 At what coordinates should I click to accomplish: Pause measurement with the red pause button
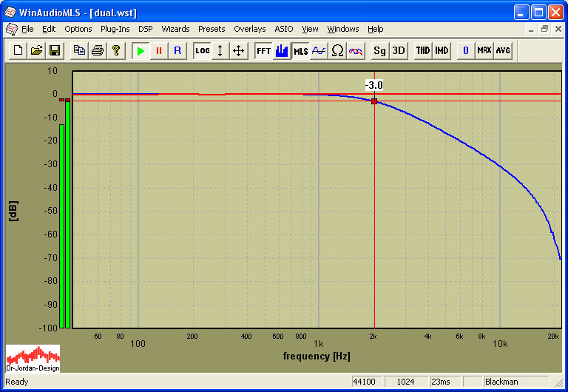pos(159,50)
